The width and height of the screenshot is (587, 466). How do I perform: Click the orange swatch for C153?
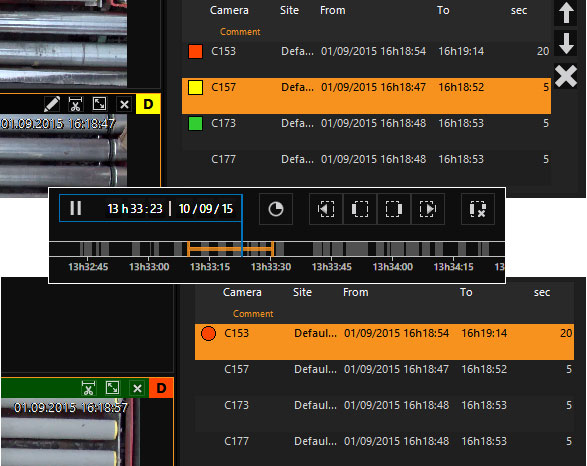195,51
